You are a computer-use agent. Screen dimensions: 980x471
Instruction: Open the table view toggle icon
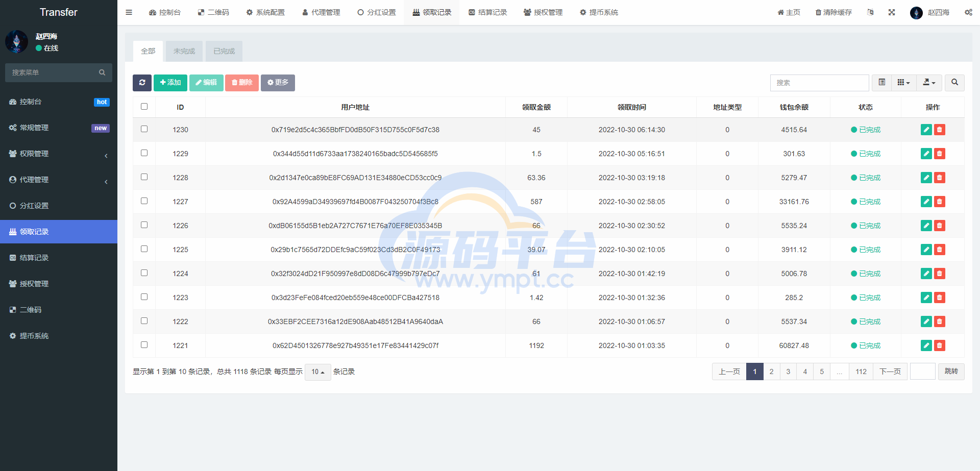click(881, 83)
